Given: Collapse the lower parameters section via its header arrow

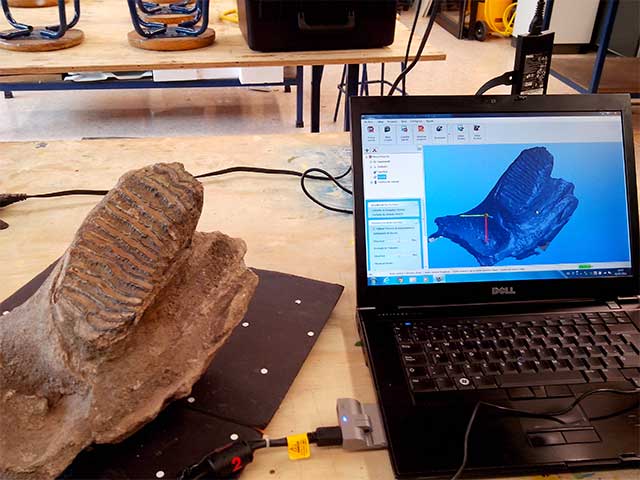Looking at the screenshot, I should 416,223.
